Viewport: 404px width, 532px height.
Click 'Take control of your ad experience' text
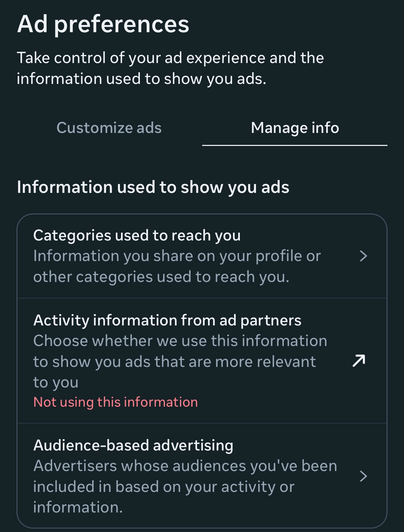click(x=170, y=58)
